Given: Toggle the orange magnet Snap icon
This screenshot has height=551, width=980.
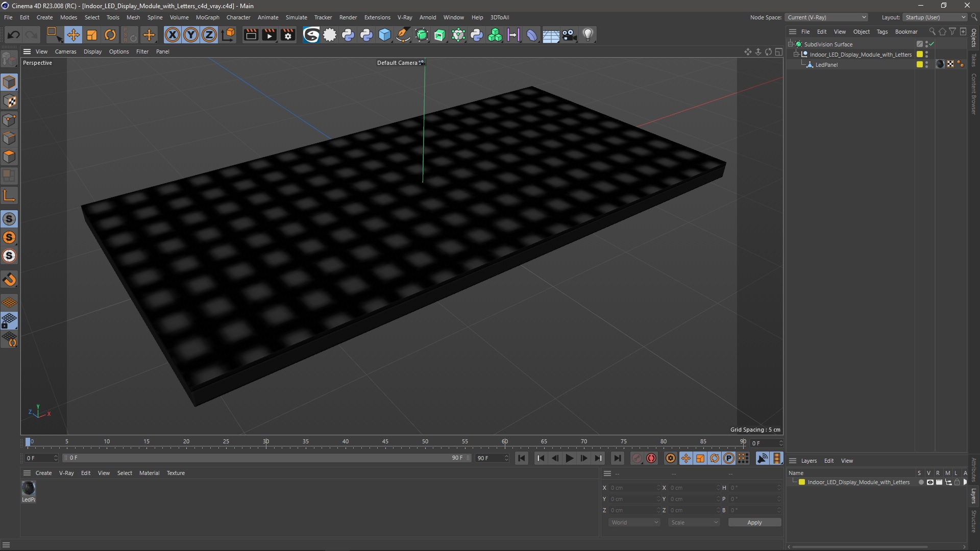Looking at the screenshot, I should (9, 279).
